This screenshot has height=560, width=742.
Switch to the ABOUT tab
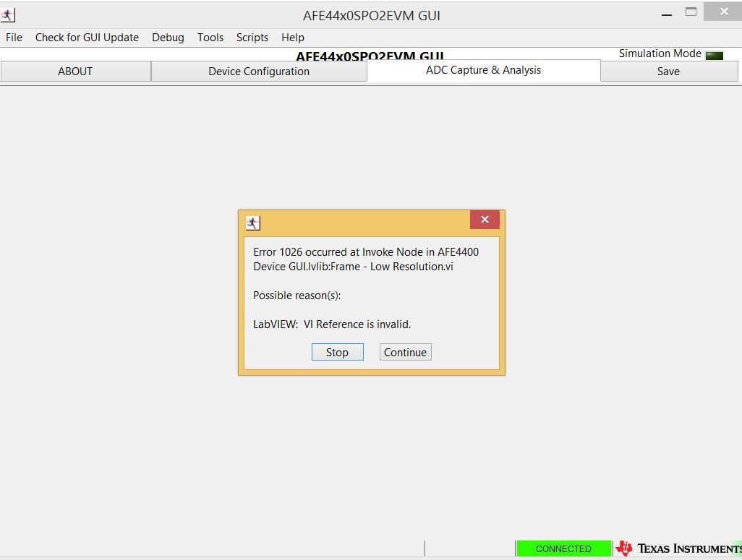coord(75,72)
